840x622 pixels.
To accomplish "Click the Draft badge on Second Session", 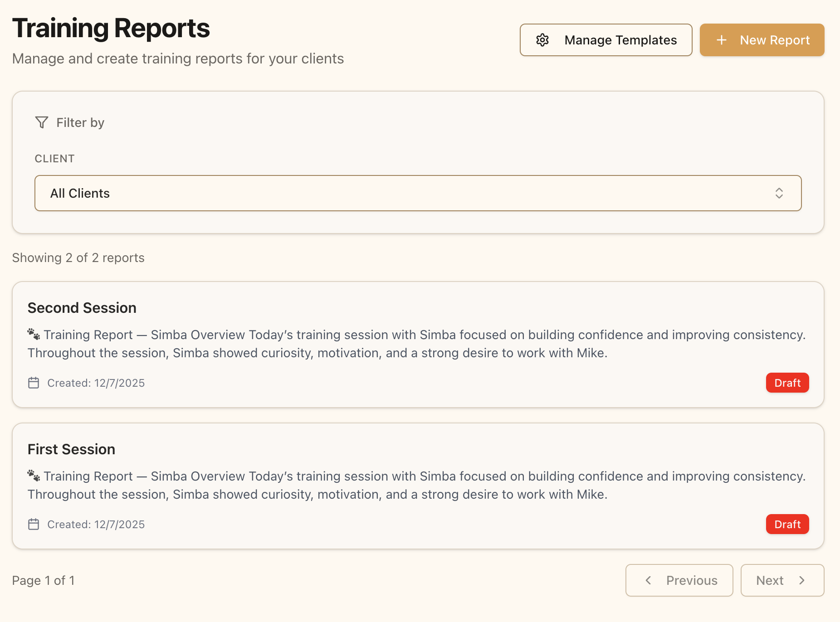I will 787,383.
